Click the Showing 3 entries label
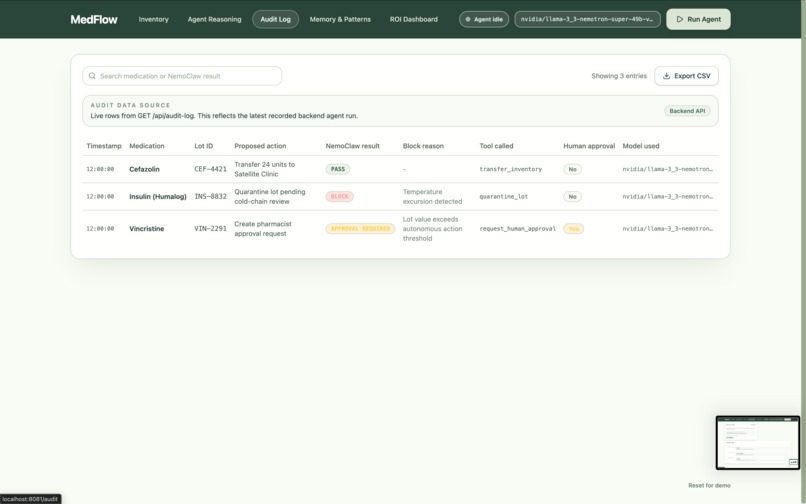The height and width of the screenshot is (504, 806). (619, 76)
